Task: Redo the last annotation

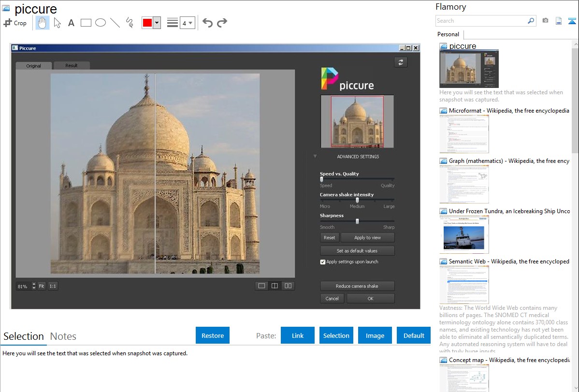Action: pos(222,23)
